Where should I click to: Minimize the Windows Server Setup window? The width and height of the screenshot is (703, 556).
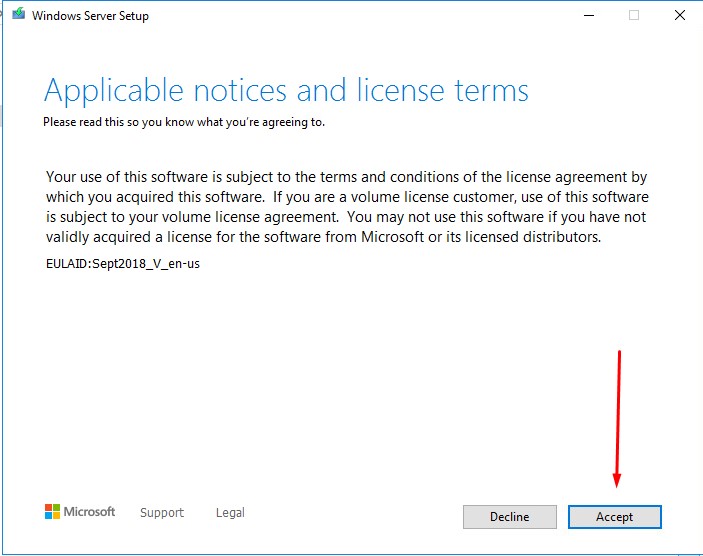586,15
